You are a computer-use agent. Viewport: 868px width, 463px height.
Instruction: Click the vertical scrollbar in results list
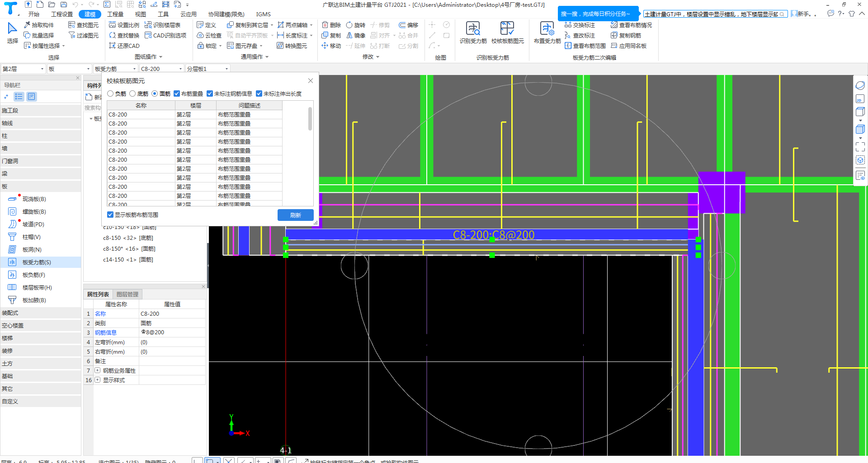tap(310, 118)
